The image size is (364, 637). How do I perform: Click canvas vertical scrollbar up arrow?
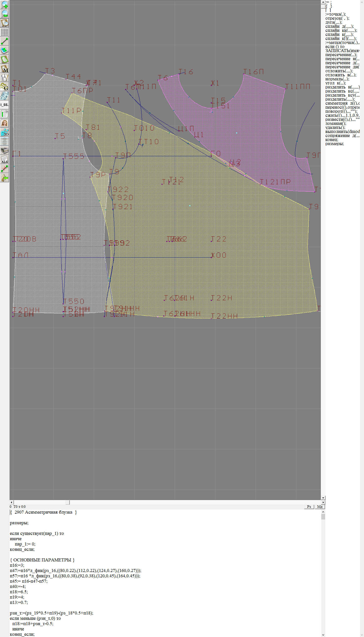(323, 2)
